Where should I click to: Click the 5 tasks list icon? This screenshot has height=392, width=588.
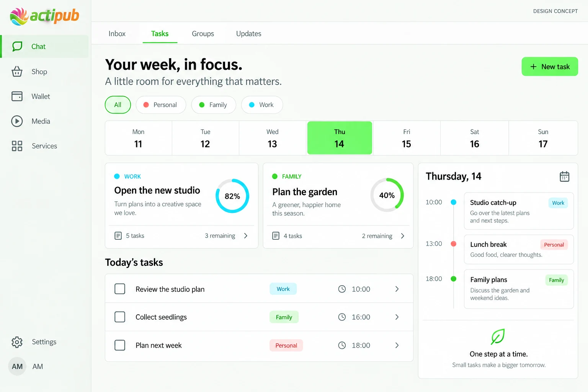coord(118,236)
